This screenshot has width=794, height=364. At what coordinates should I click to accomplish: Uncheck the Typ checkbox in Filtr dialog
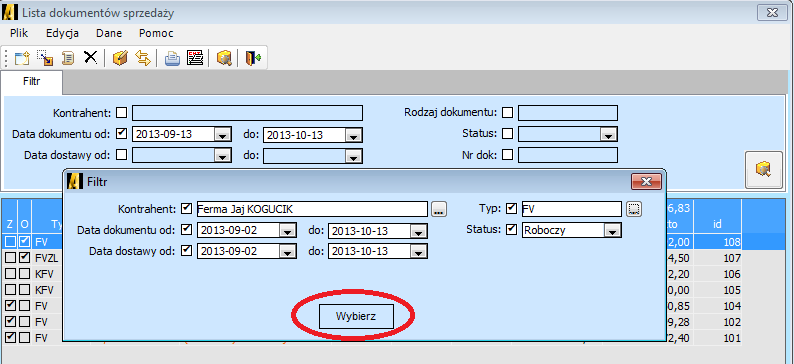(511, 208)
